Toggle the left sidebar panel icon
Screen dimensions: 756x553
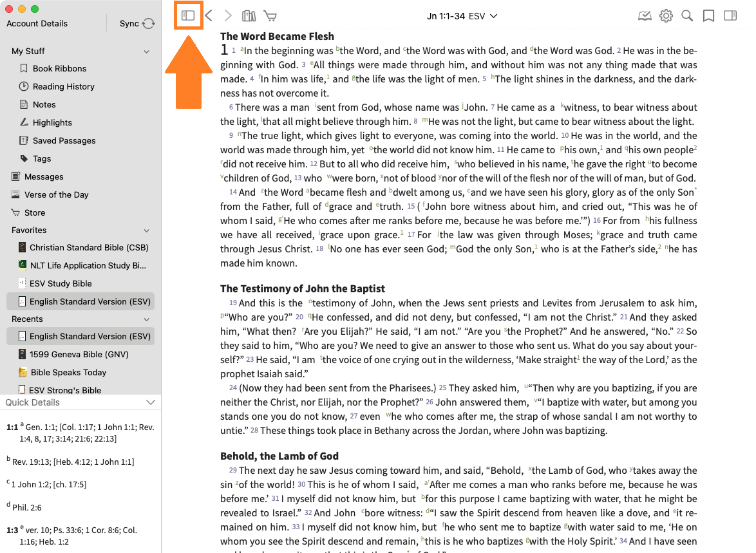tap(188, 15)
